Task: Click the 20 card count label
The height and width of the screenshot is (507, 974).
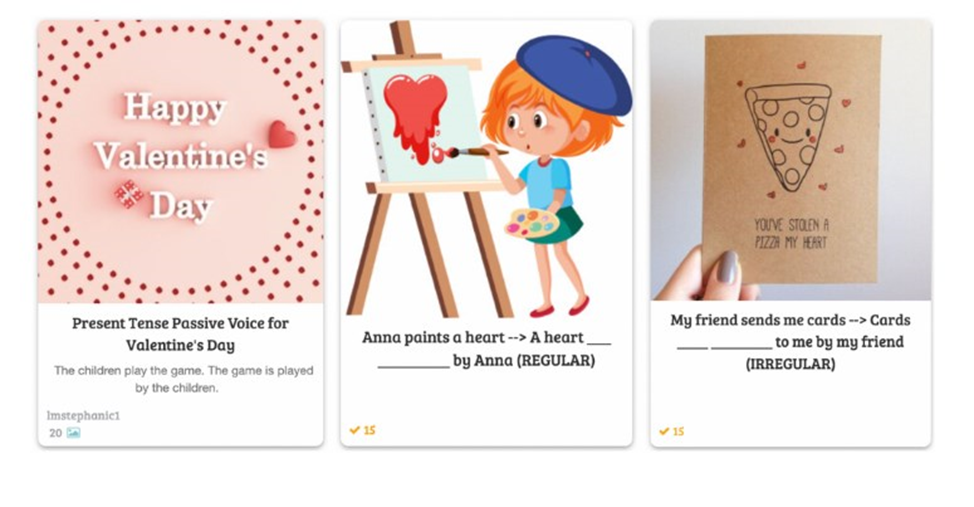Action: pyautogui.click(x=55, y=433)
